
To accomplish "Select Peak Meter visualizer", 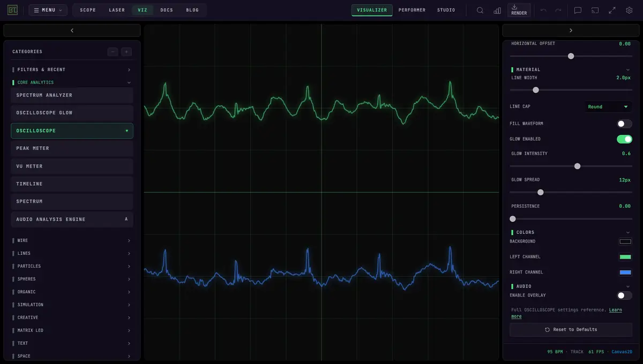I will 72,148.
